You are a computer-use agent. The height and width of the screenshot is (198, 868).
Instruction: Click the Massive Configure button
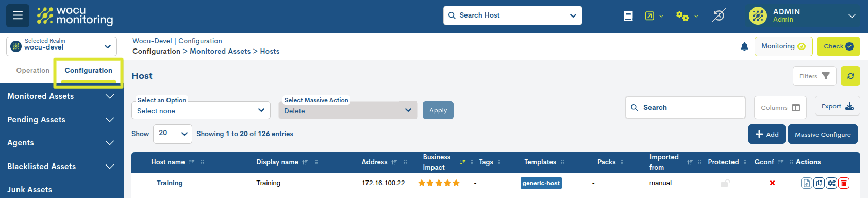(x=823, y=134)
